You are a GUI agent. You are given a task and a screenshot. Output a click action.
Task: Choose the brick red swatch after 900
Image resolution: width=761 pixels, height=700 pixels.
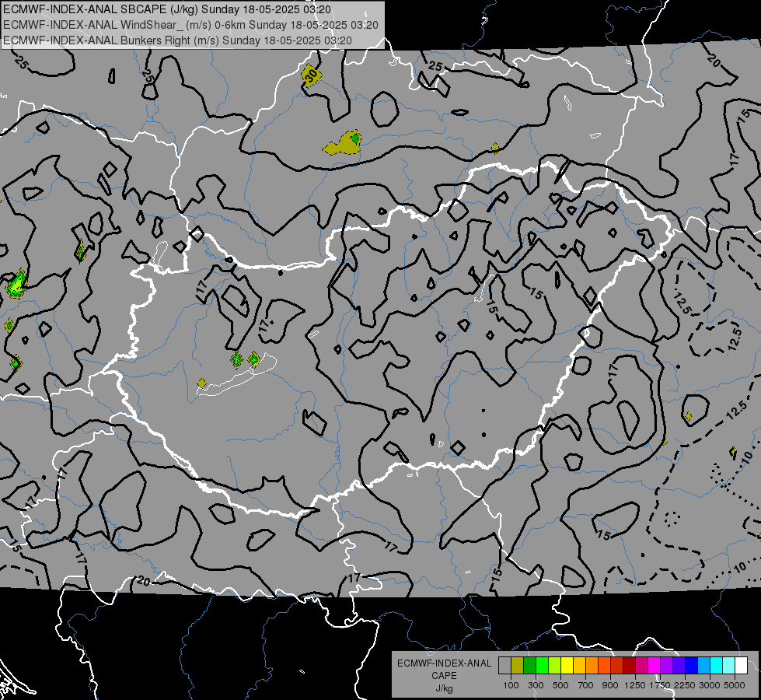point(617,666)
